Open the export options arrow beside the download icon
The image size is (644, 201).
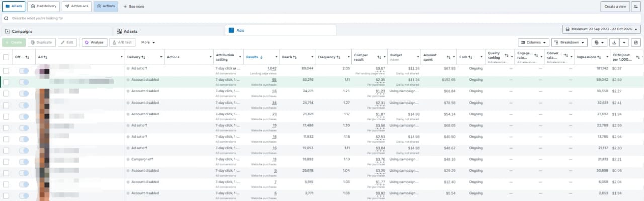624,43
